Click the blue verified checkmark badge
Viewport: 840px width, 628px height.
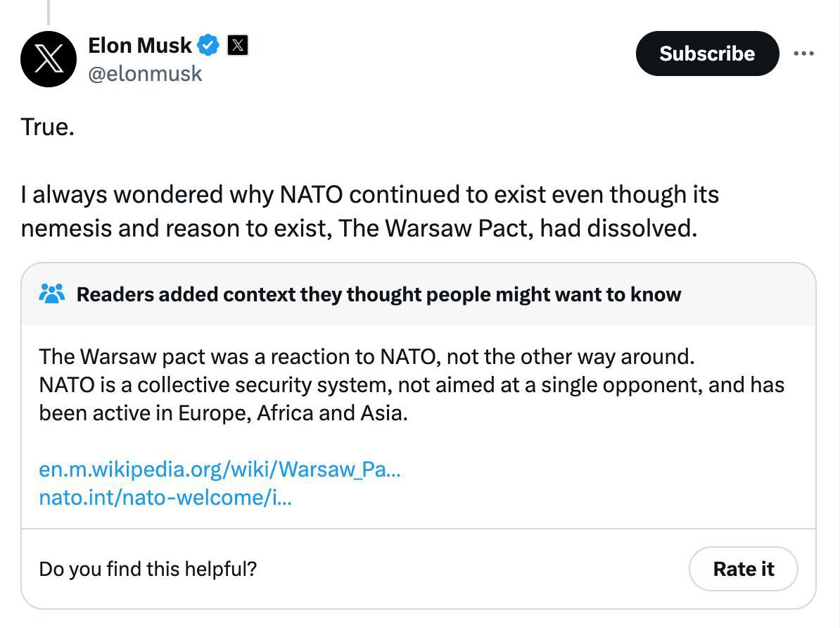point(208,46)
